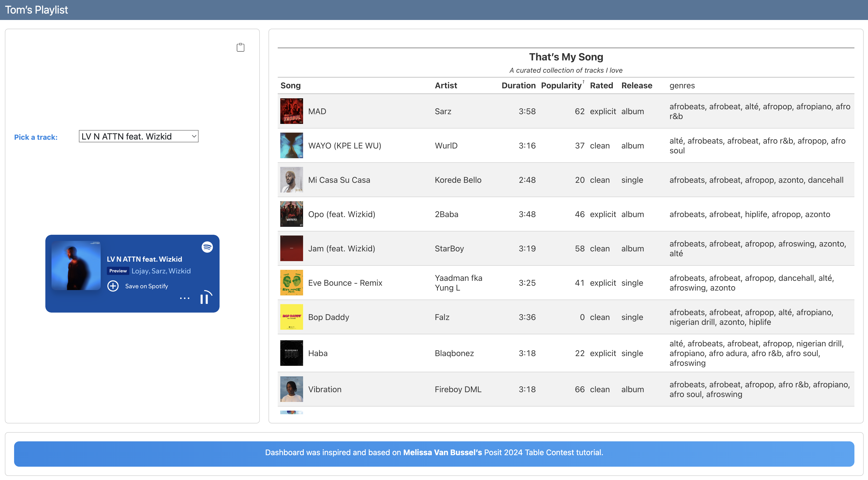Click the Preview badge in player

pos(118,271)
